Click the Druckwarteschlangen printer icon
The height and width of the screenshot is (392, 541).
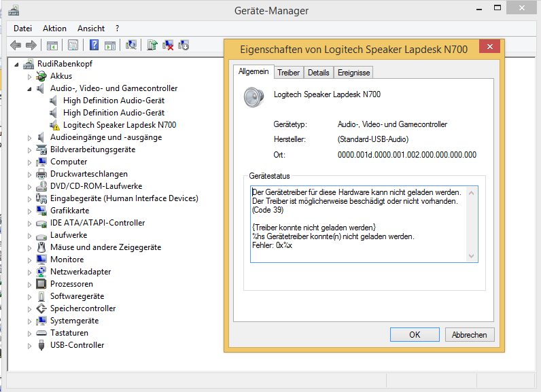[41, 174]
